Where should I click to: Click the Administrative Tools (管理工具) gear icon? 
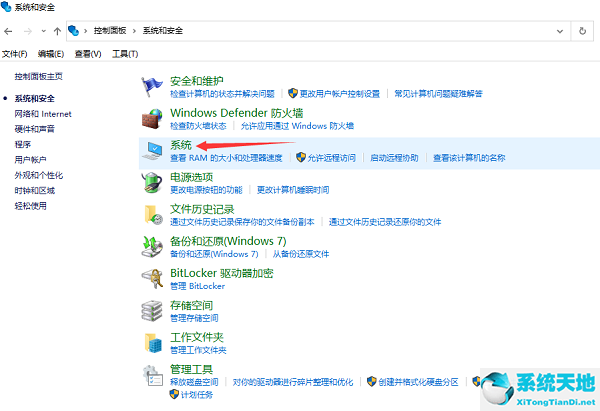coord(153,375)
